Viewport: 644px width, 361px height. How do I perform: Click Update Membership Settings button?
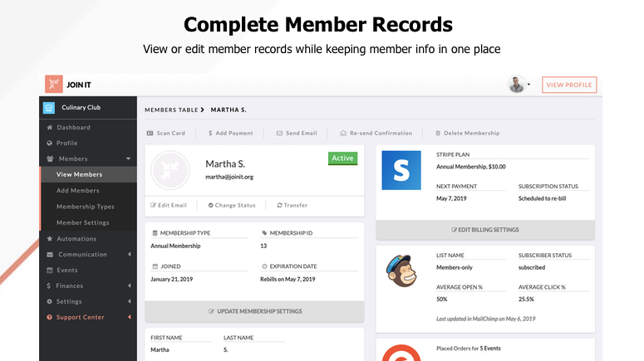[254, 311]
